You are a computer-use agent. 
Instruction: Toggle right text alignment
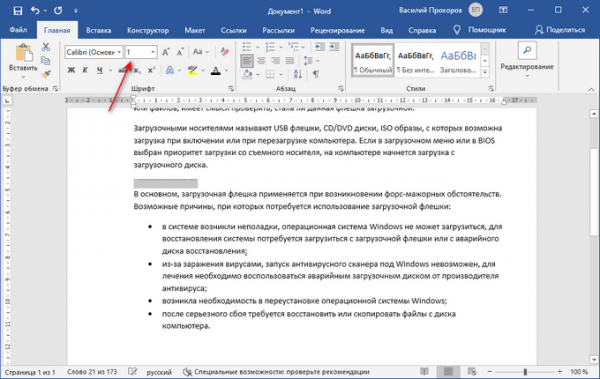click(276, 60)
